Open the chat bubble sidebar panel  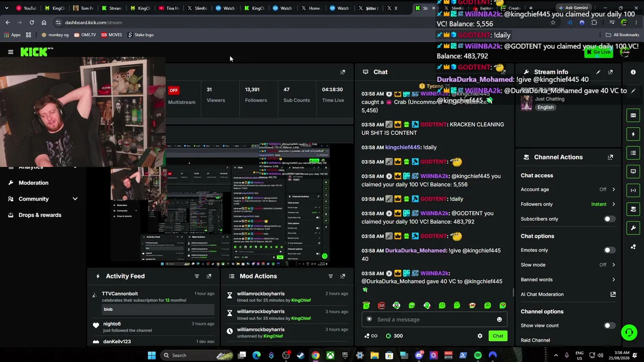pyautogui.click(x=633, y=171)
